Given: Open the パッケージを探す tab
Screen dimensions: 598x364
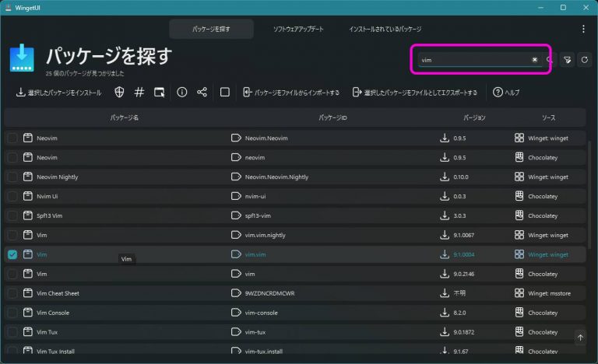Looking at the screenshot, I should pos(211,29).
